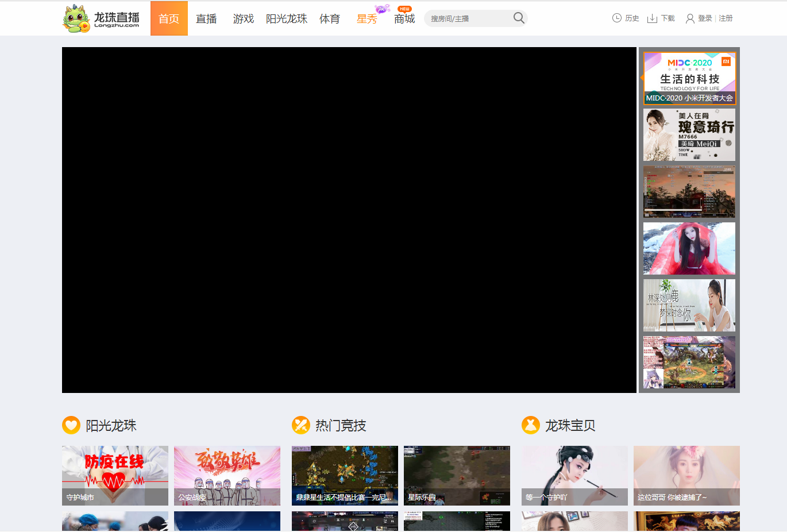
Task: Open the 星秀 navigation item
Action: click(x=367, y=18)
